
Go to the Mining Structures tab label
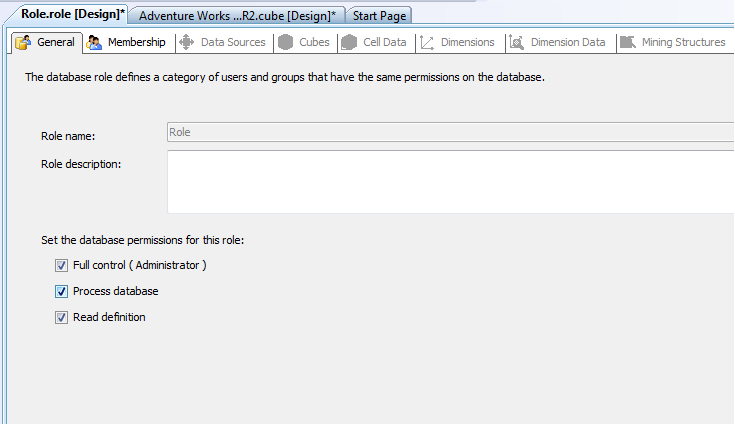683,42
